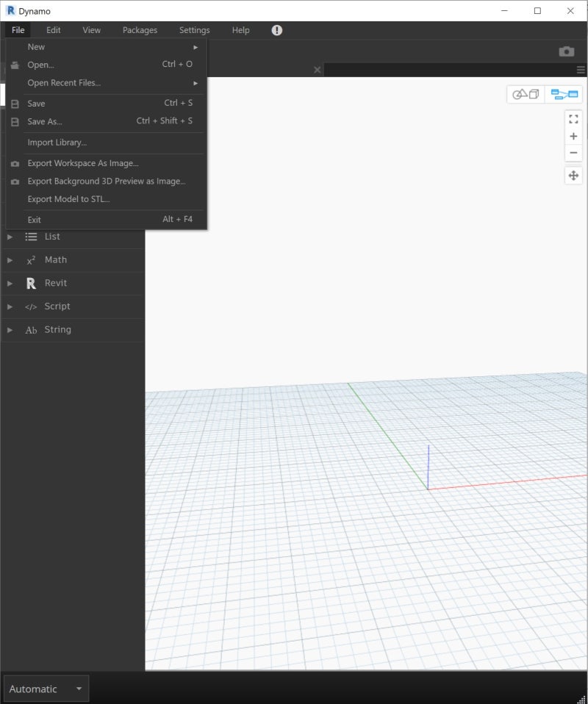Open notifications via the alert icon
The image size is (588, 704).
click(277, 30)
